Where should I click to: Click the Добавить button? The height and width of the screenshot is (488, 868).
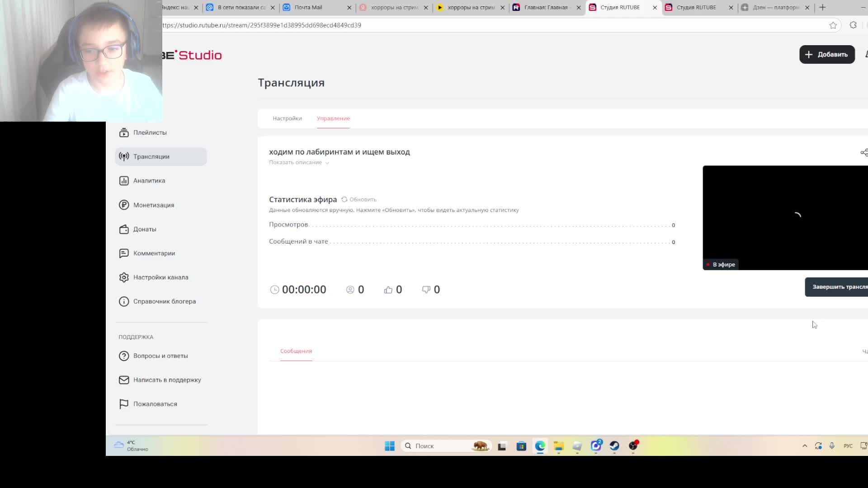pyautogui.click(x=826, y=55)
